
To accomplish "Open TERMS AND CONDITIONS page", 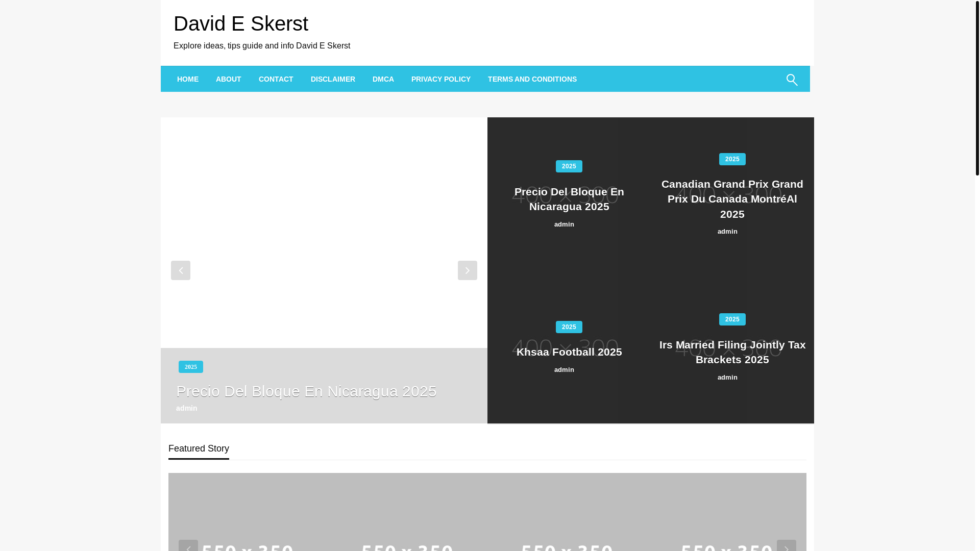I will [532, 79].
